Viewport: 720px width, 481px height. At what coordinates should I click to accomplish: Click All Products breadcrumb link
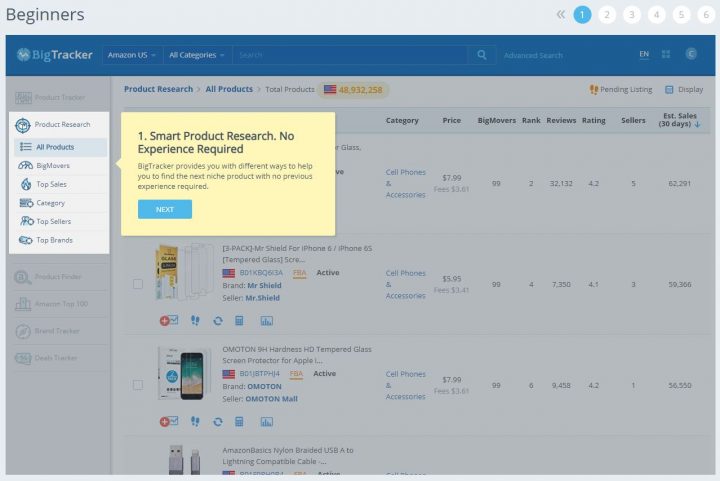point(229,89)
